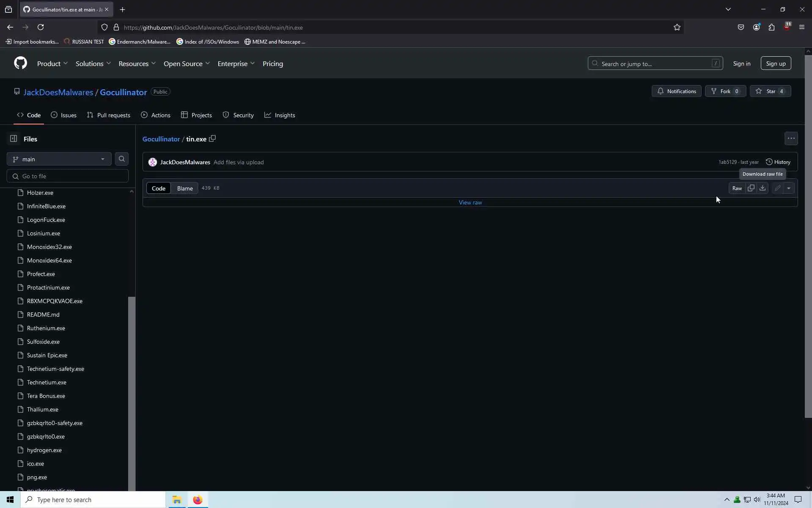812x508 pixels.
Task: Open GitHub homepage via Octocat logo
Action: pyautogui.click(x=20, y=63)
